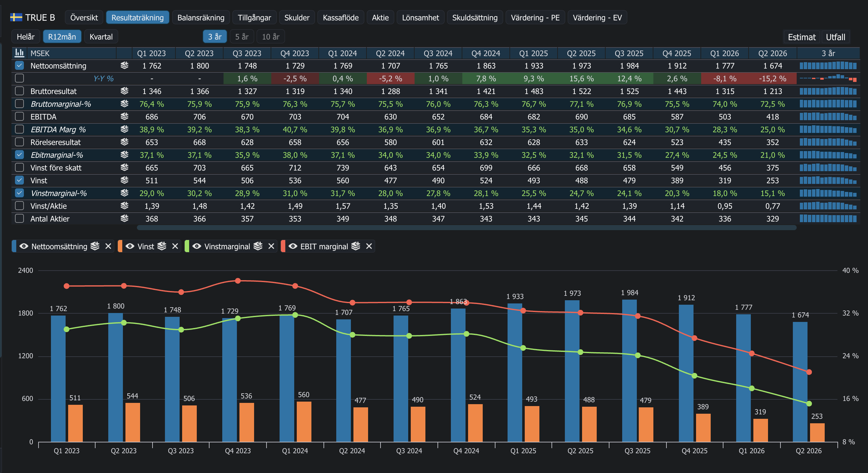Click the stack icon in Vinstmarginal-% row

[x=124, y=193]
